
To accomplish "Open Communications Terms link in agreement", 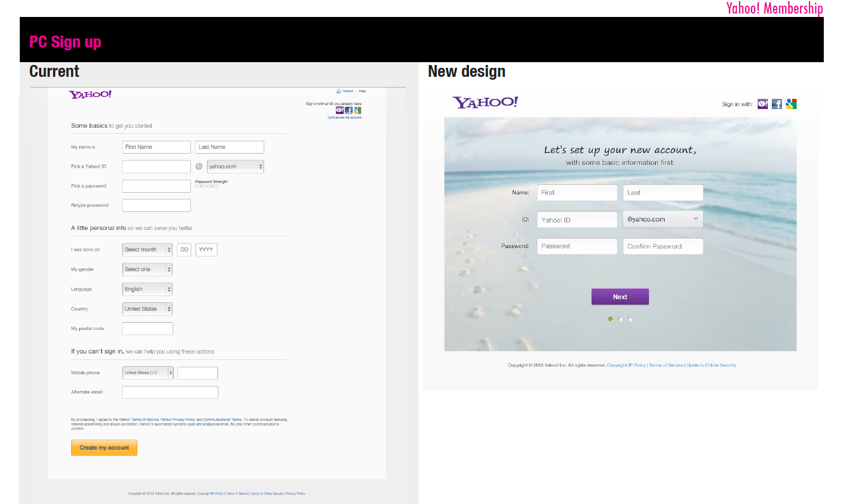I will 223,420.
